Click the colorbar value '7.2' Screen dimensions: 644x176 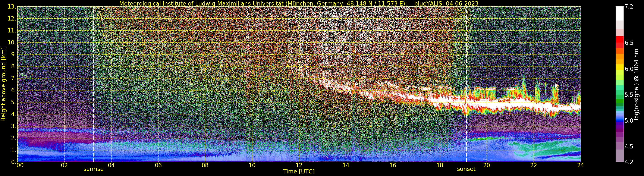[x=629, y=7]
